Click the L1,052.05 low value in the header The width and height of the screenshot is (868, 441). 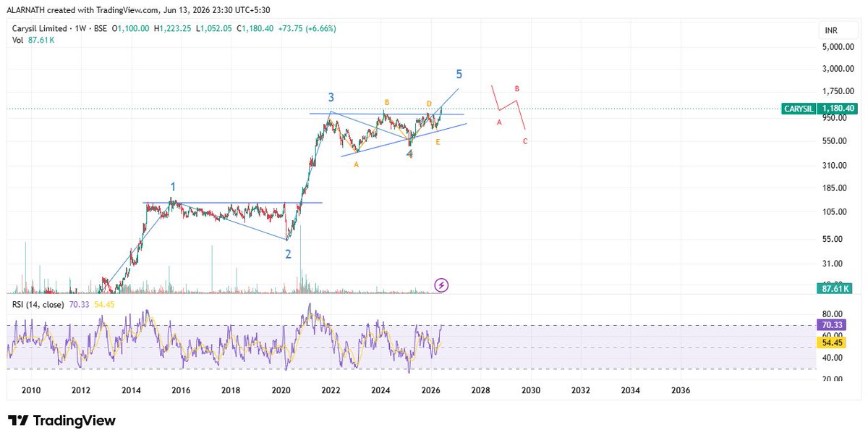(x=213, y=28)
